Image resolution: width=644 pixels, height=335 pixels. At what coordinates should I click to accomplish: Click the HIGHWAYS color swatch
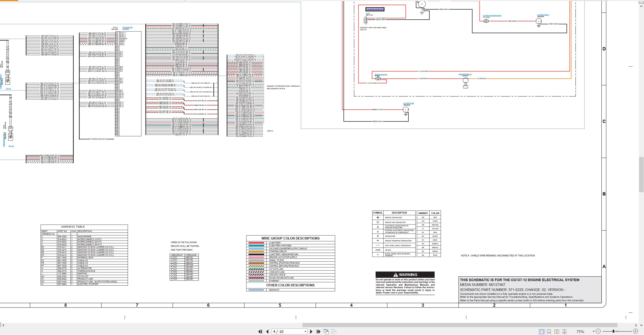[x=256, y=290]
